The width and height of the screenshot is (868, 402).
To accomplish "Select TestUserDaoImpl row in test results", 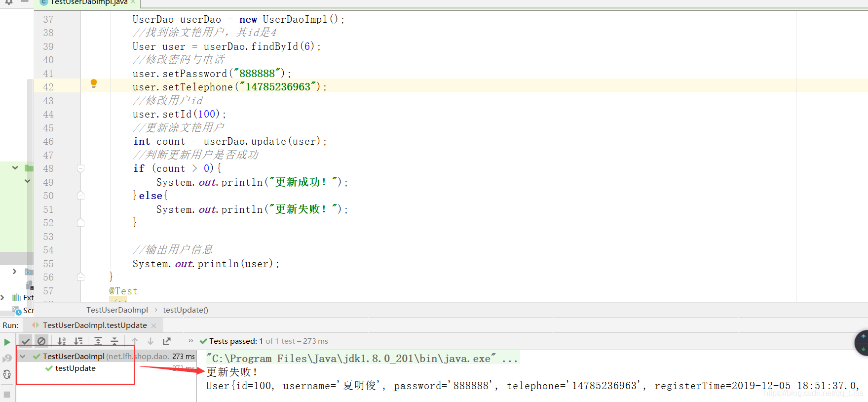I will 108,356.
